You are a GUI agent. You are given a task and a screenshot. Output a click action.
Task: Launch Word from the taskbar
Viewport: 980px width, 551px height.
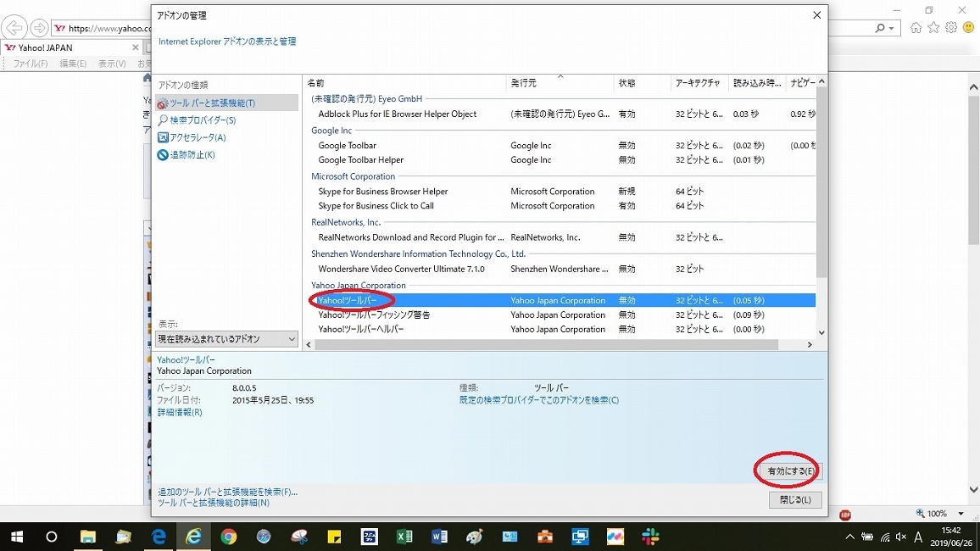coord(439,537)
